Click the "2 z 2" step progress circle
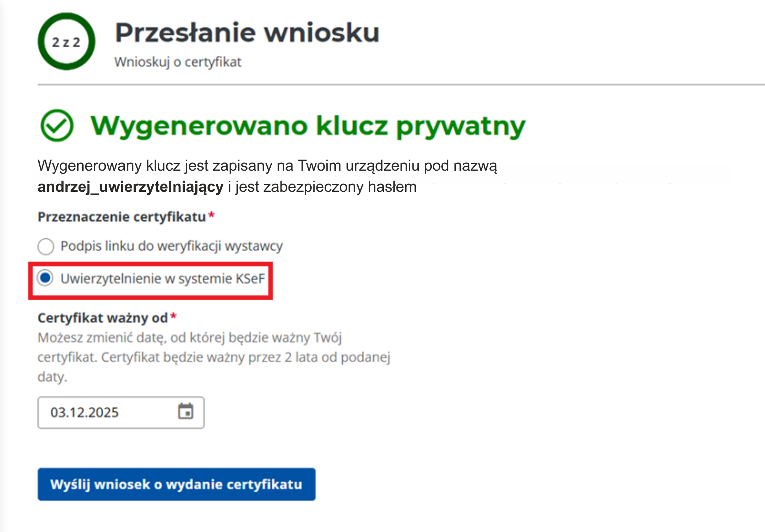Image resolution: width=765 pixels, height=532 pixels. tap(66, 42)
